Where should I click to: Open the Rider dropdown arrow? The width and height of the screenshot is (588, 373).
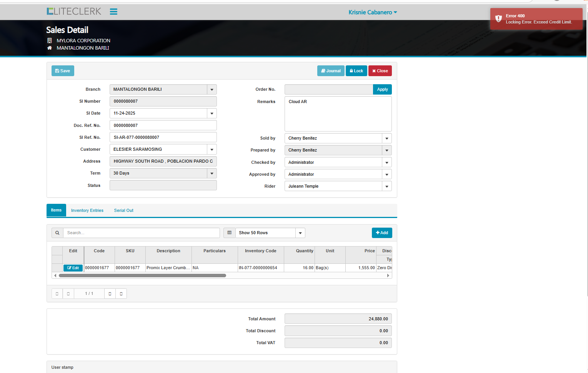click(386, 186)
